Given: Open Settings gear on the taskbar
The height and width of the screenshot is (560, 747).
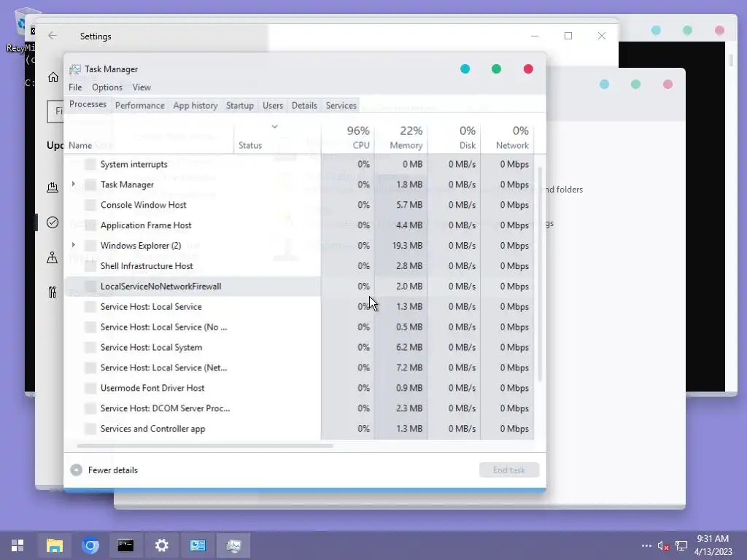Looking at the screenshot, I should pyautogui.click(x=161, y=545).
